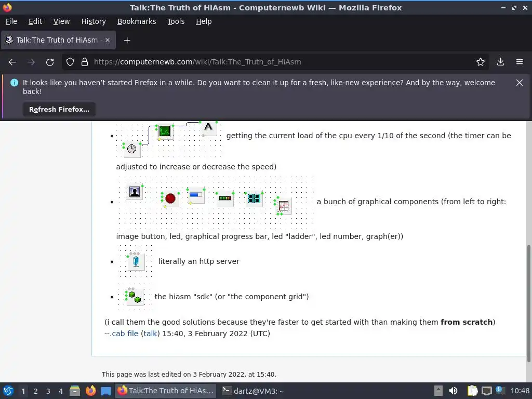This screenshot has height=399, width=532.
Task: Click the bold "from scratch" text
Action: click(x=466, y=322)
